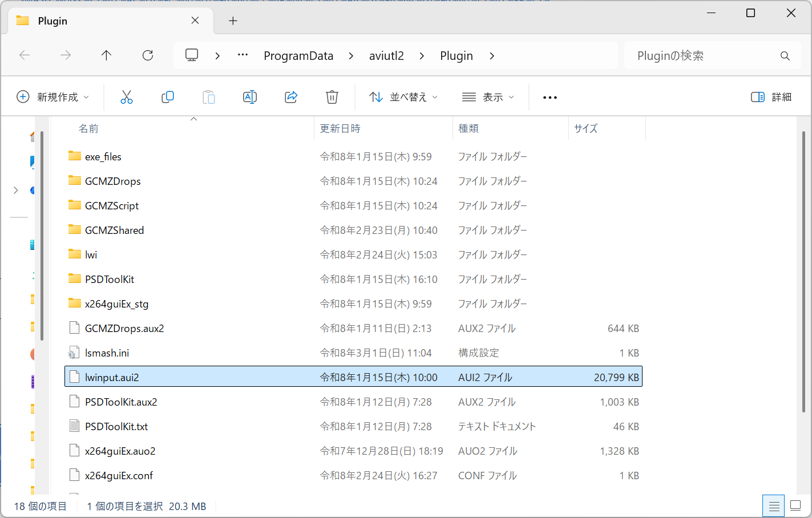812x518 pixels.
Task: Sort files by 更新日時 column header
Action: click(340, 129)
